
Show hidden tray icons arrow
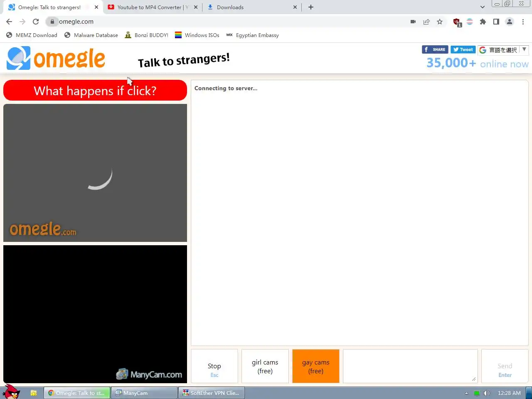(x=466, y=393)
